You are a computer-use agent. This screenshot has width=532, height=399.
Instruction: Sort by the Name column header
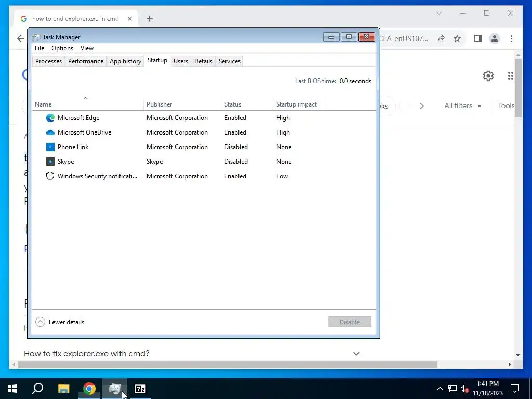pos(87,104)
